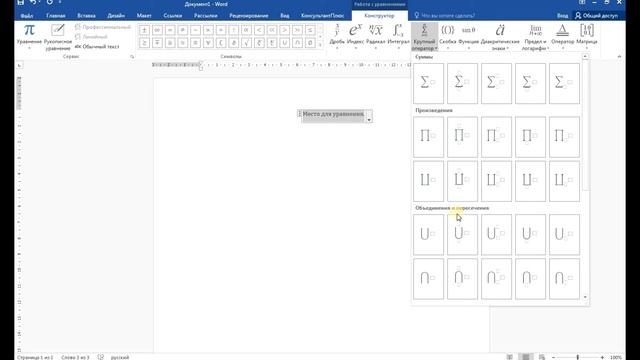Choose union with limits above and below
Viewport: 640px width, 360px height.
pyautogui.click(x=462, y=235)
